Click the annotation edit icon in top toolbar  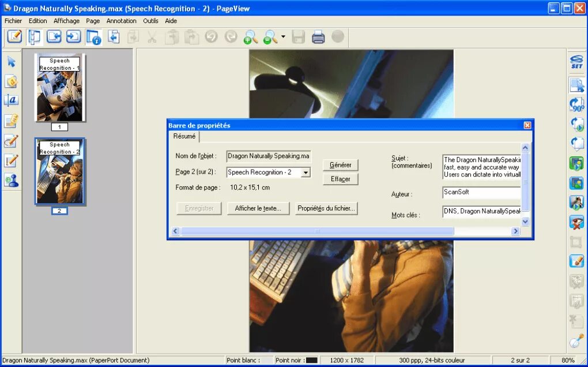point(14,36)
